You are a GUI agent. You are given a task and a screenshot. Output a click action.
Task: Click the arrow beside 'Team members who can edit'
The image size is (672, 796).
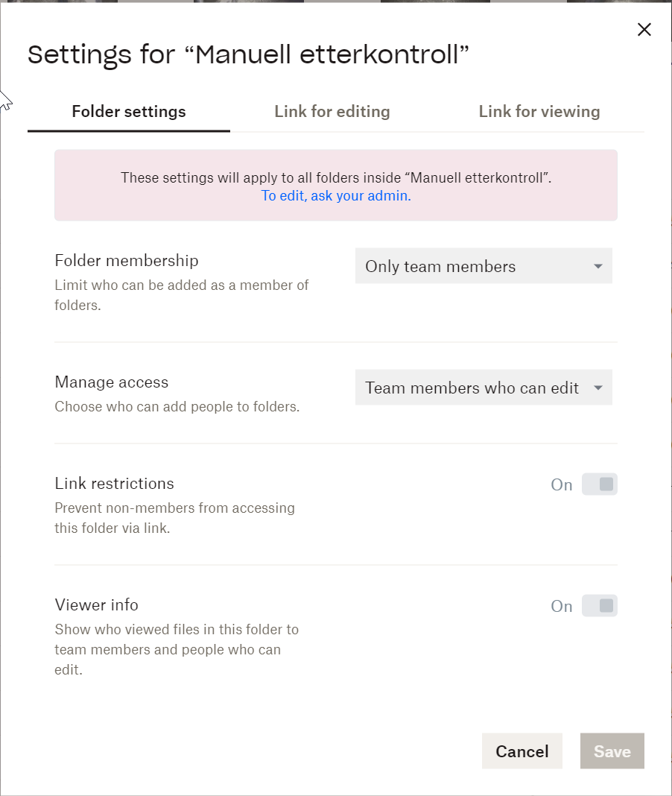point(597,388)
